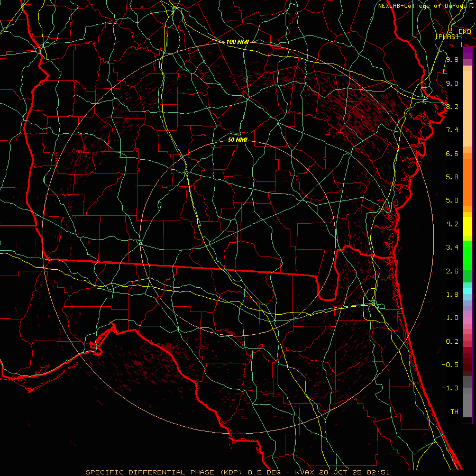Click the 9.8 scale value label
The height and width of the screenshot is (476, 476).
452,60
